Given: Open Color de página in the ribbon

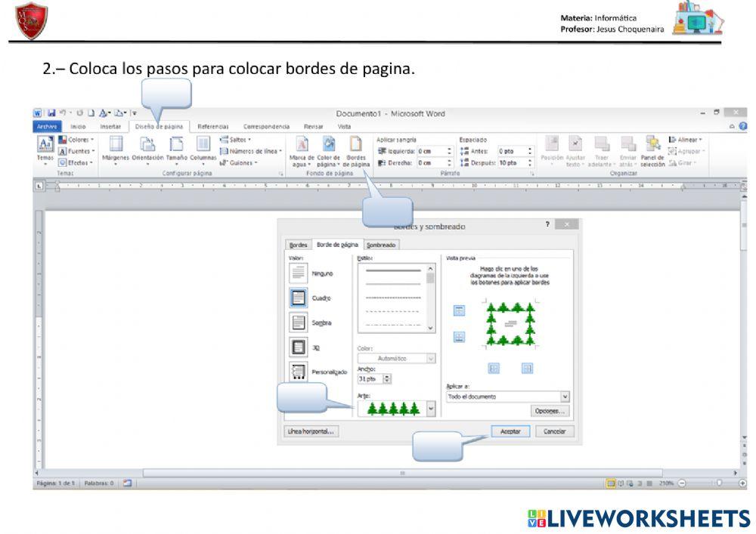Looking at the screenshot, I should [x=329, y=144].
